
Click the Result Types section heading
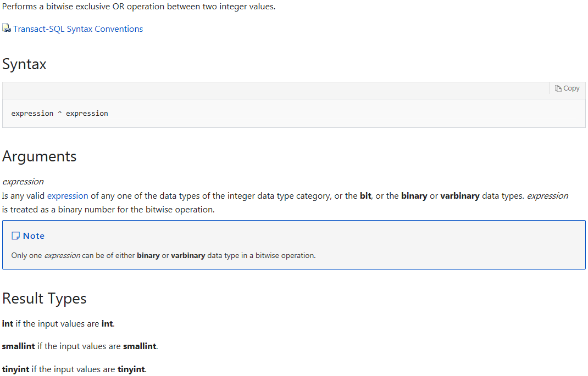pyautogui.click(x=44, y=299)
